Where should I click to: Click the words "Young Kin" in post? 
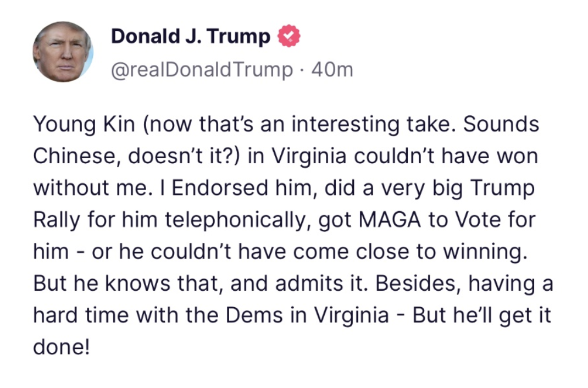point(84,124)
